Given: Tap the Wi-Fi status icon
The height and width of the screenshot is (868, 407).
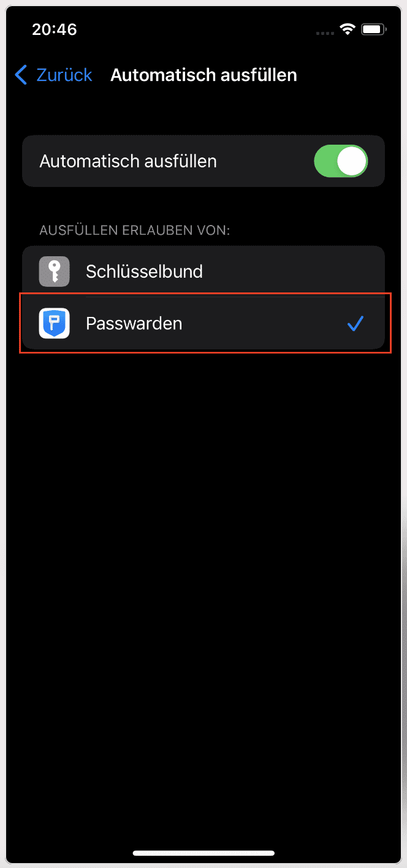Looking at the screenshot, I should tap(349, 29).
